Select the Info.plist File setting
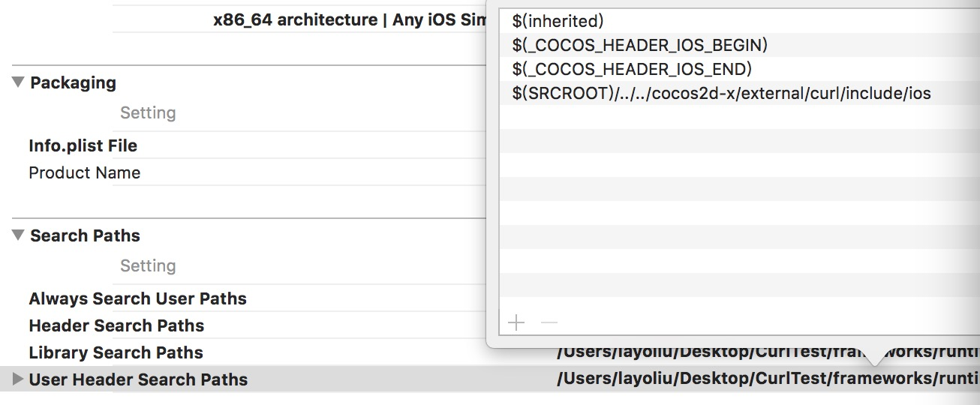 (83, 145)
